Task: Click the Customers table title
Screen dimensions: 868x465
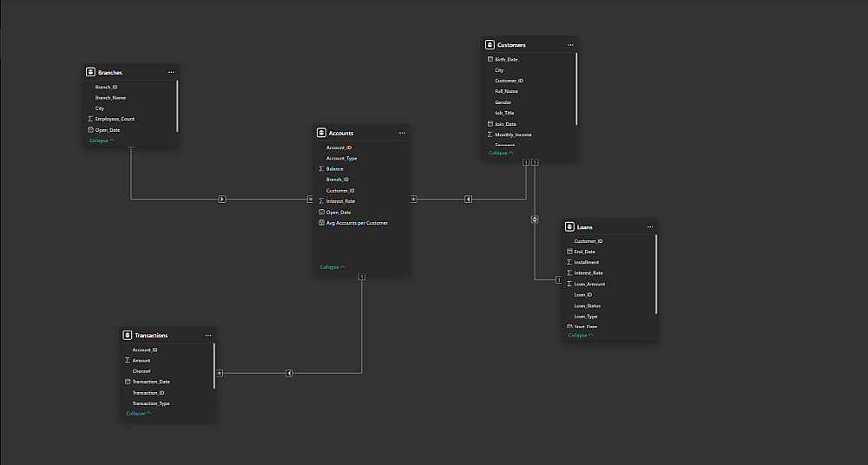Action: coord(511,45)
